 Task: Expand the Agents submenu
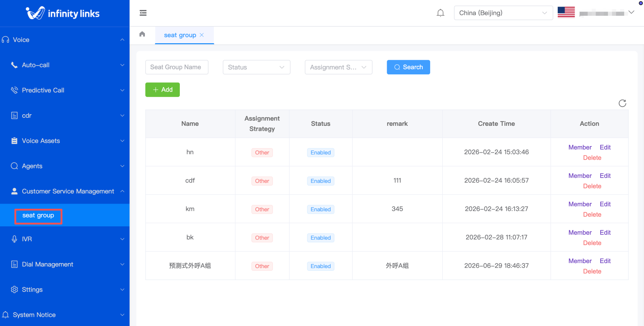click(122, 166)
